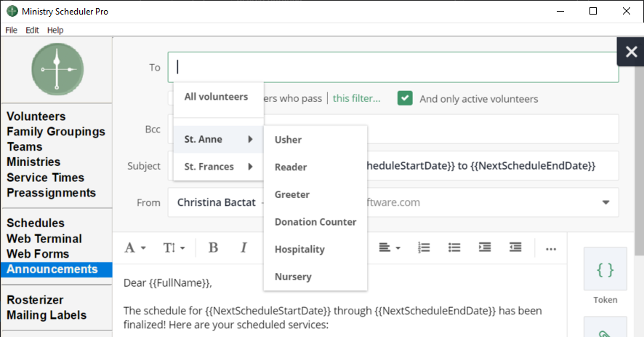The image size is (644, 337).
Task: Insert a numbered list
Action: point(424,247)
